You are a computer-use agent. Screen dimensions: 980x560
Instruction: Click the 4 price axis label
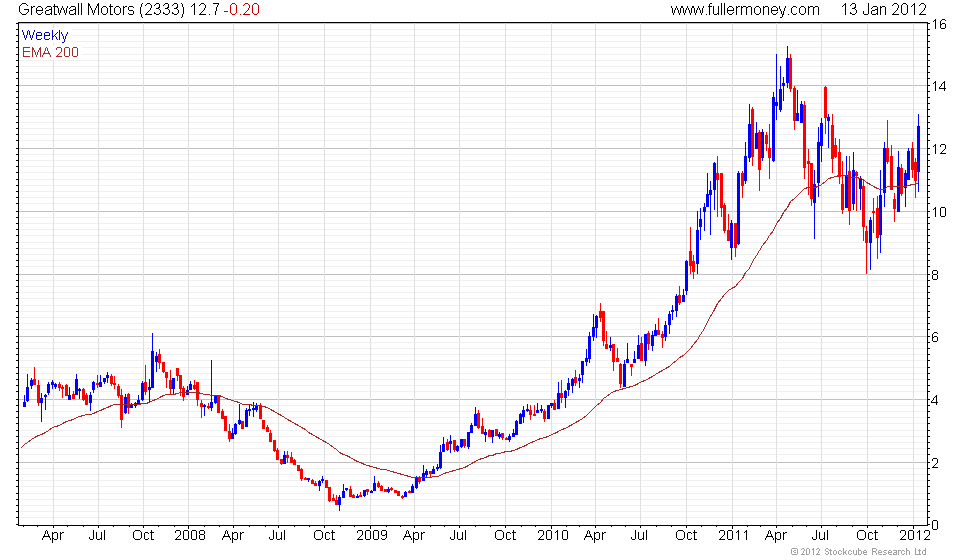(935, 400)
